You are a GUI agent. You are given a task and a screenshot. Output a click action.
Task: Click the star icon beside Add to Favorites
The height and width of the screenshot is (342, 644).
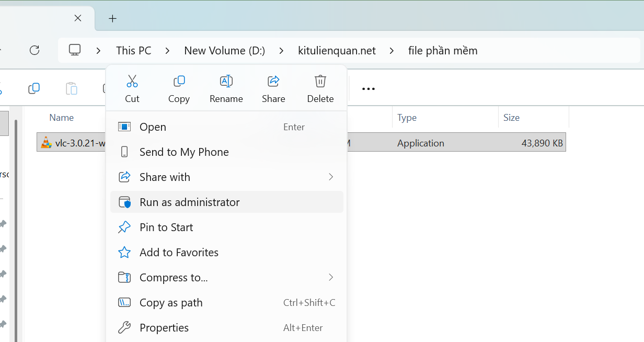(x=124, y=252)
